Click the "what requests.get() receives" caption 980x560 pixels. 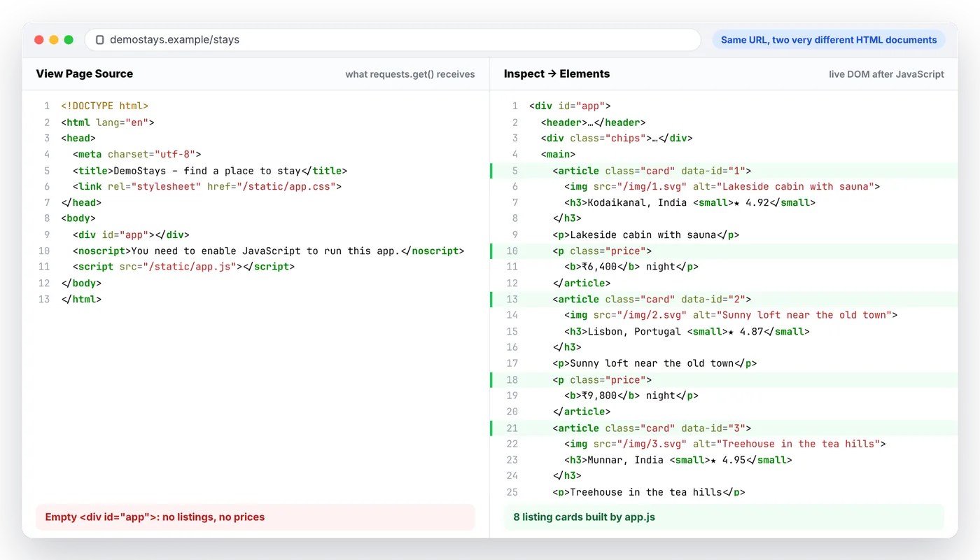pyautogui.click(x=410, y=74)
